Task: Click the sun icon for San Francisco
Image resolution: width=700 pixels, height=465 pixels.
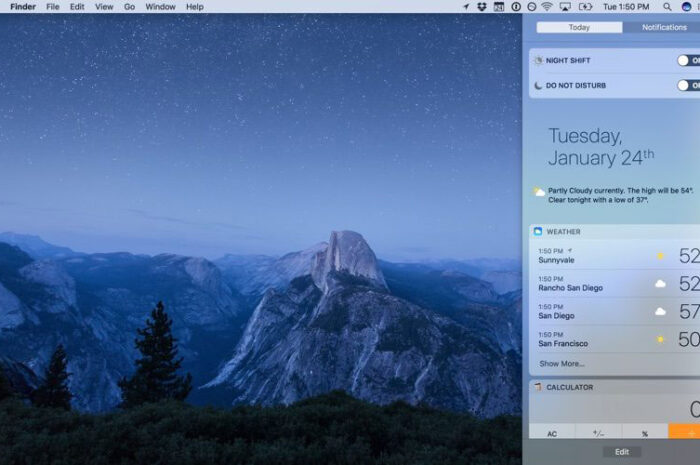Action: (x=660, y=340)
